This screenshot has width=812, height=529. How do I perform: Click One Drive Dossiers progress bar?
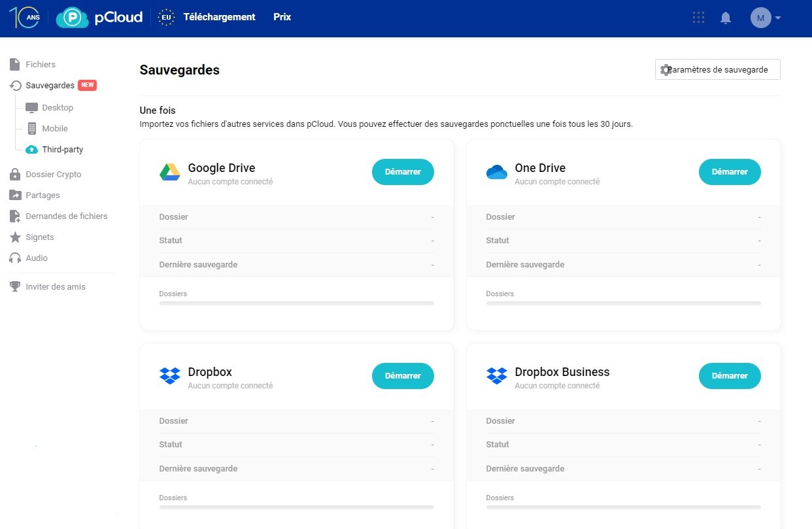[624, 303]
